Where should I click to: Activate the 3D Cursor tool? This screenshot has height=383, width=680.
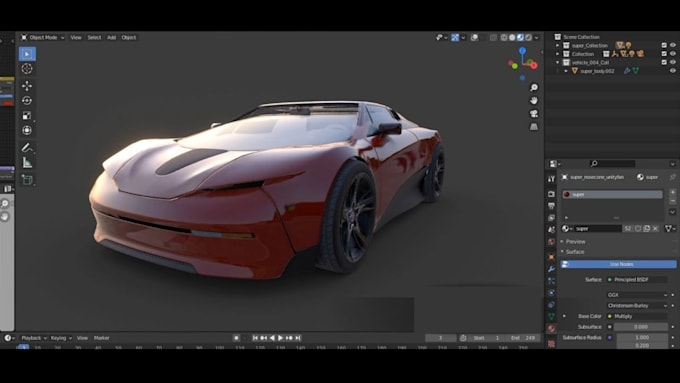pyautogui.click(x=27, y=69)
